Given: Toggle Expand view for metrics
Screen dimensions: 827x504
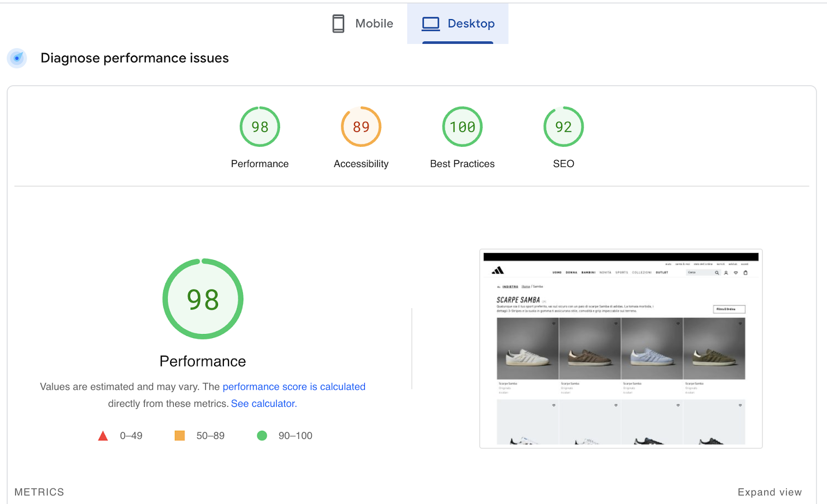Looking at the screenshot, I should [770, 492].
